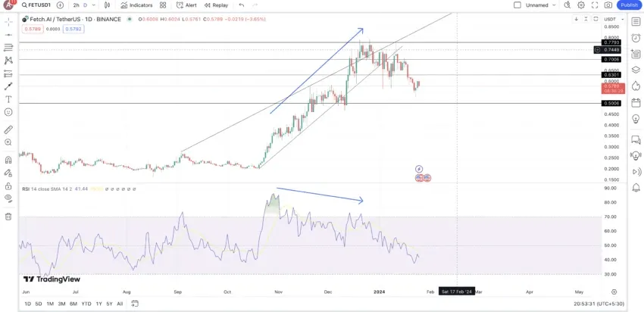
Task: Select the 6M date range
Action: click(73, 304)
